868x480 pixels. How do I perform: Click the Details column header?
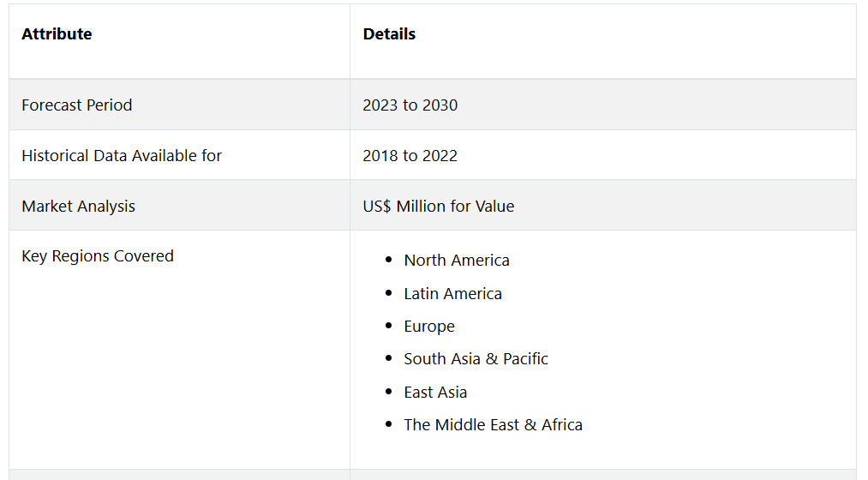(389, 33)
